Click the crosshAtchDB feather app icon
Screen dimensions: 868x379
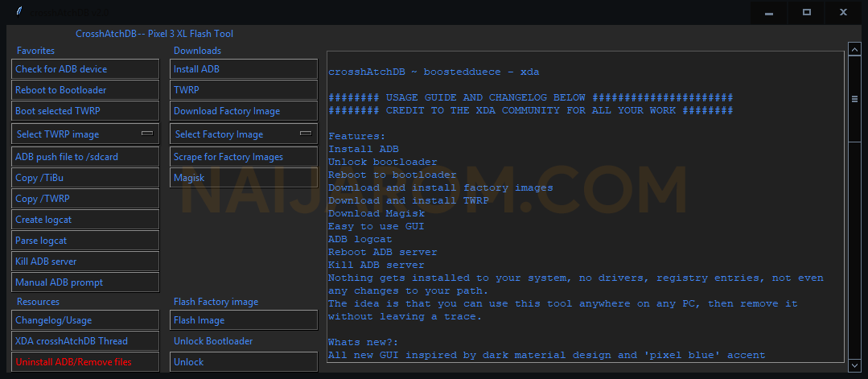(x=19, y=11)
